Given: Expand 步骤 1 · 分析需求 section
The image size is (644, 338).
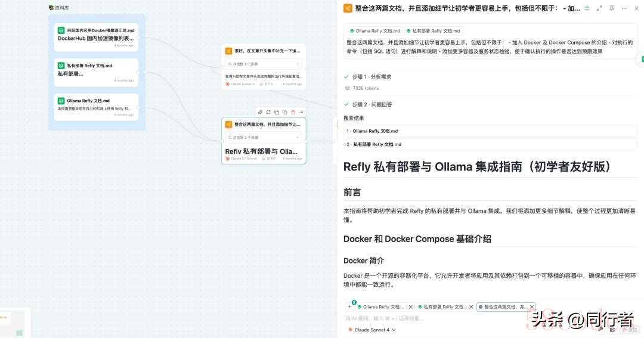Looking at the screenshot, I should [370, 77].
